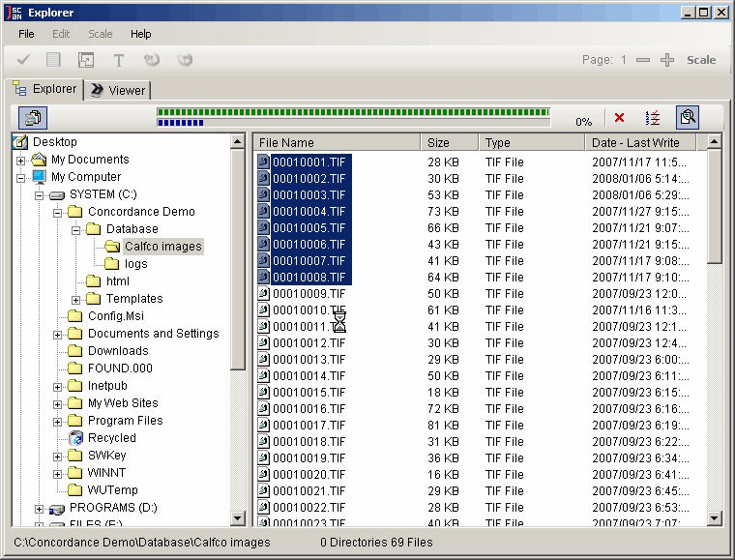
Task: Click the scan files icon on the progress toolbar
Action: (33, 118)
